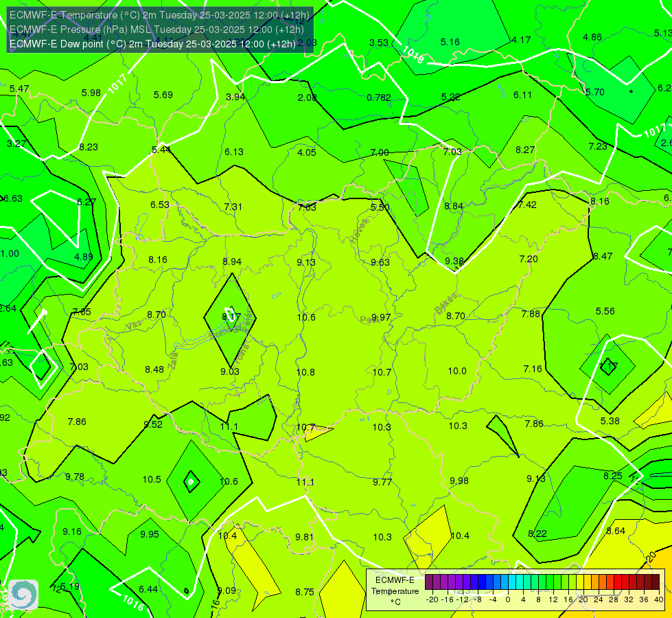The height and width of the screenshot is (618, 672).
Task: Click the grid value 9.97
Action: [381, 317]
